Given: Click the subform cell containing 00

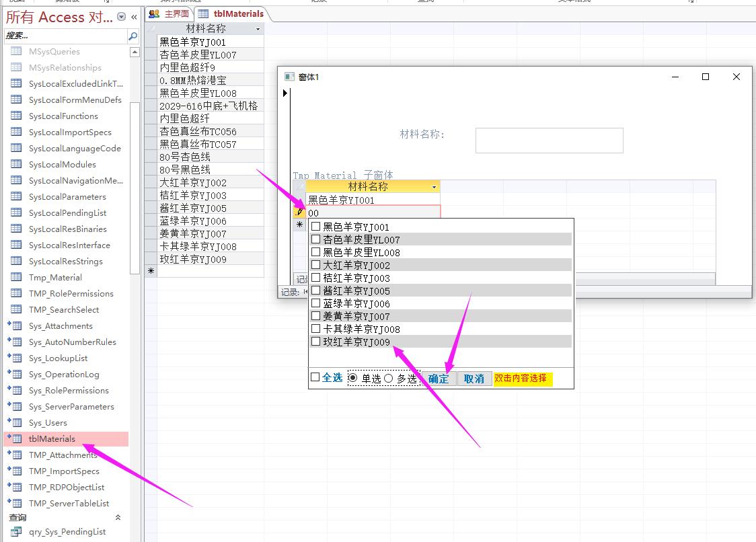Looking at the screenshot, I should pos(373,212).
